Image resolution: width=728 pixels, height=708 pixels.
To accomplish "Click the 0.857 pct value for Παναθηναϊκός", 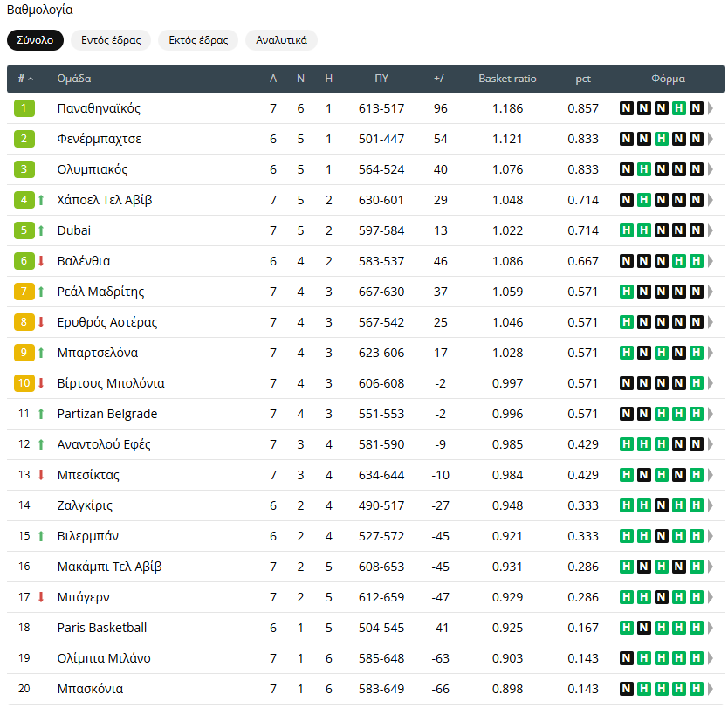I will coord(583,108).
